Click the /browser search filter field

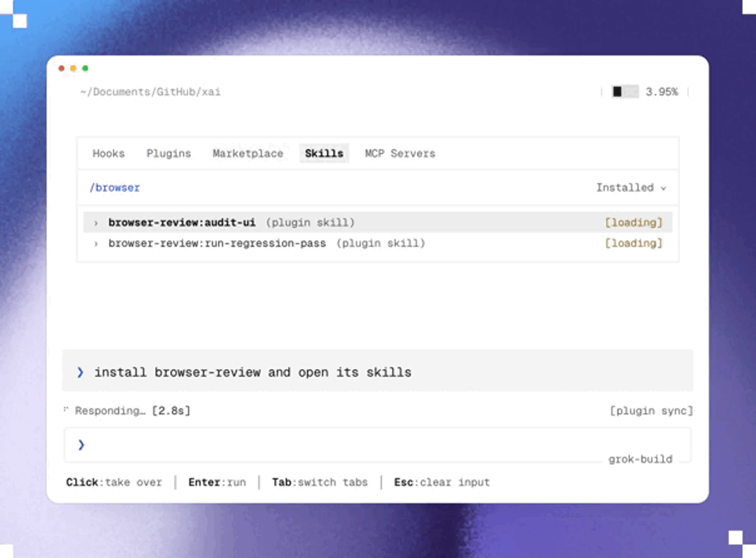click(378, 188)
